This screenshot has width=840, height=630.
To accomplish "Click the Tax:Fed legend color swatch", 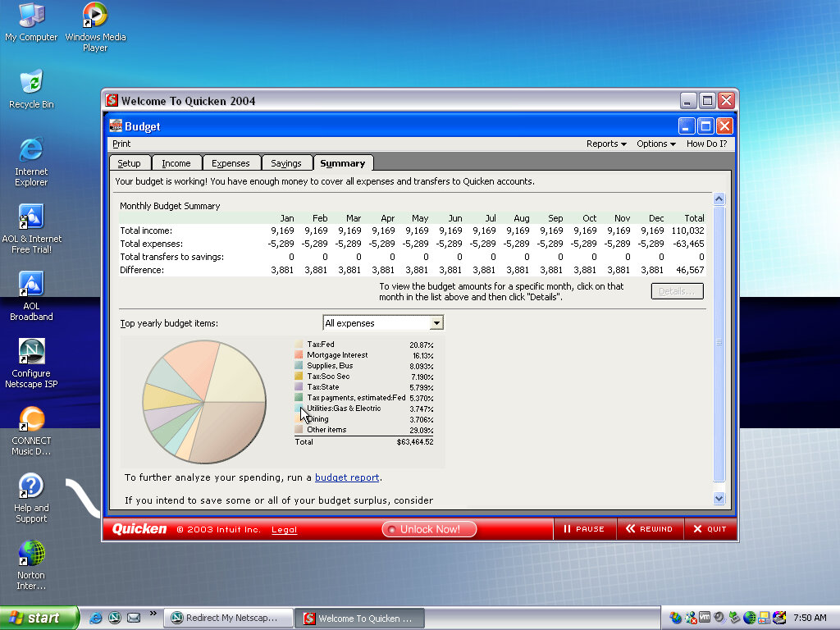I will pos(299,345).
